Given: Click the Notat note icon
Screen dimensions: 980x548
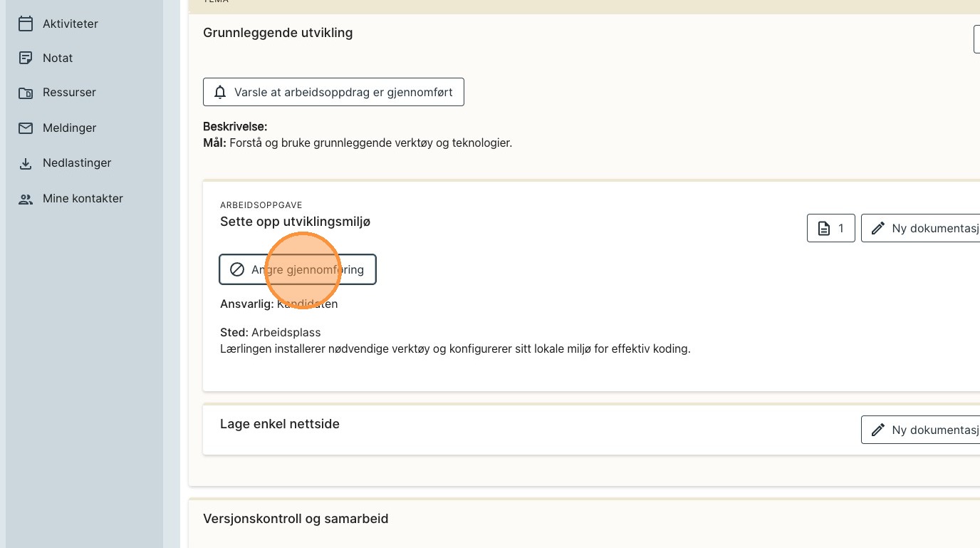Looking at the screenshot, I should point(26,58).
